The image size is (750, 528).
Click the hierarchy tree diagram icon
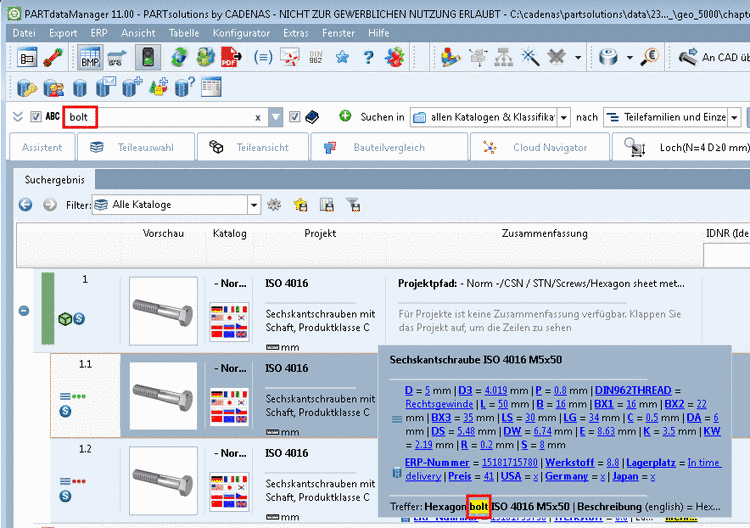click(504, 57)
